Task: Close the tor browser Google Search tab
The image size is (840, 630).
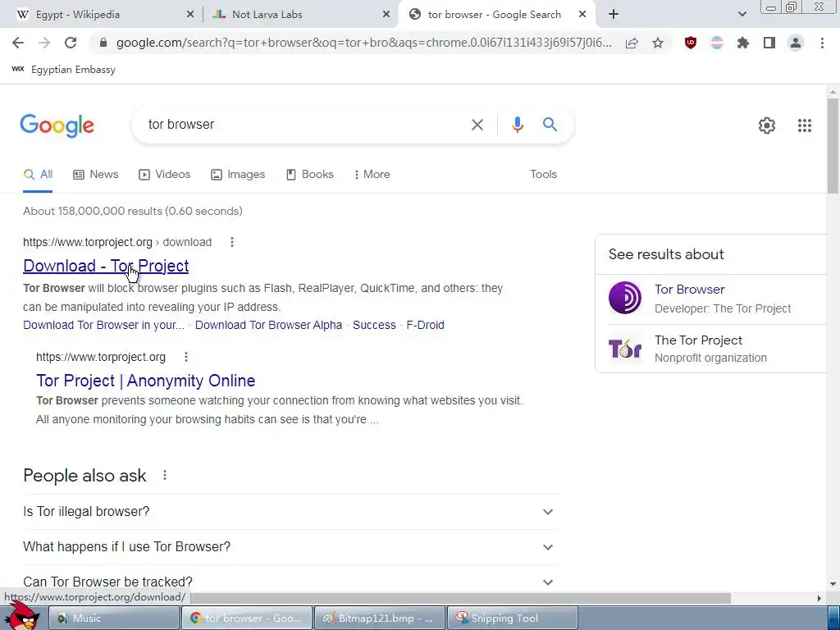Action: (582, 15)
